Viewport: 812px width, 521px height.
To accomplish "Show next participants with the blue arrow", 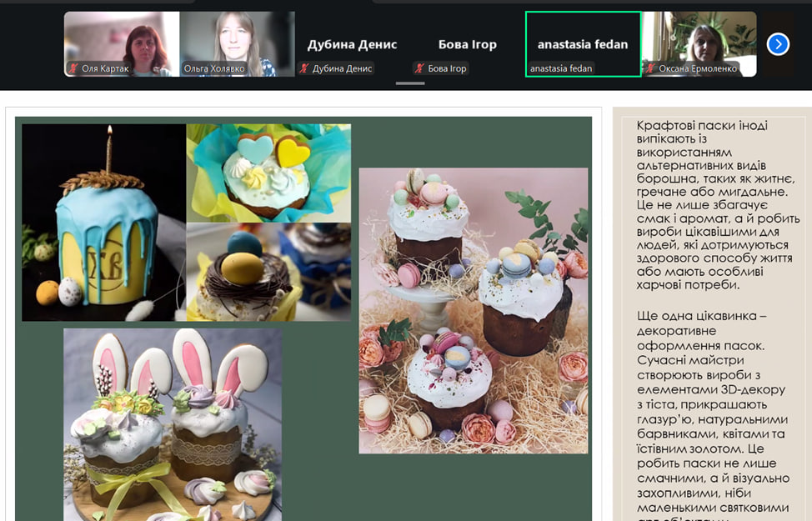I will (777, 44).
